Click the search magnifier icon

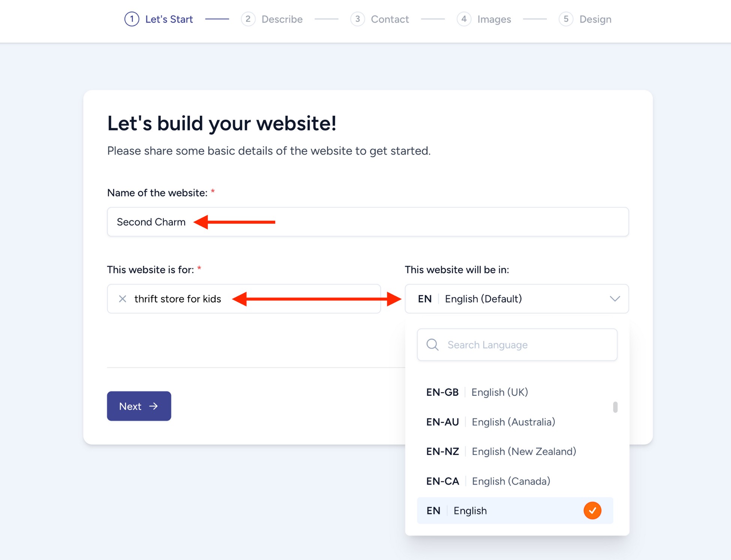pyautogui.click(x=432, y=344)
